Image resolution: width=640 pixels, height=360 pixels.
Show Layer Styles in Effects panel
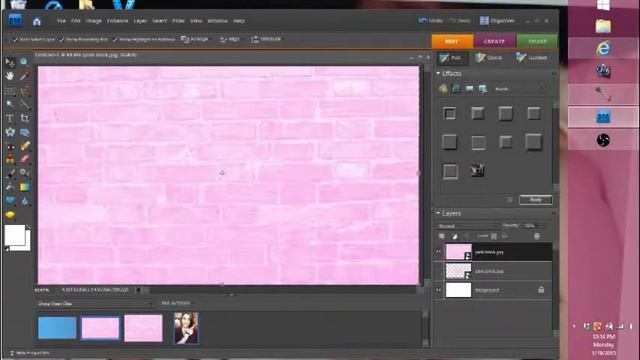456,89
